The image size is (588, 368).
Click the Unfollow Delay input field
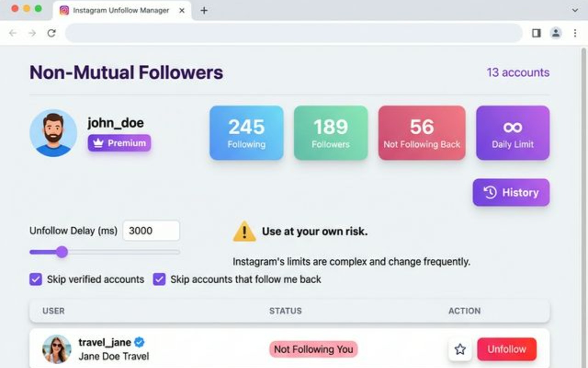151,230
